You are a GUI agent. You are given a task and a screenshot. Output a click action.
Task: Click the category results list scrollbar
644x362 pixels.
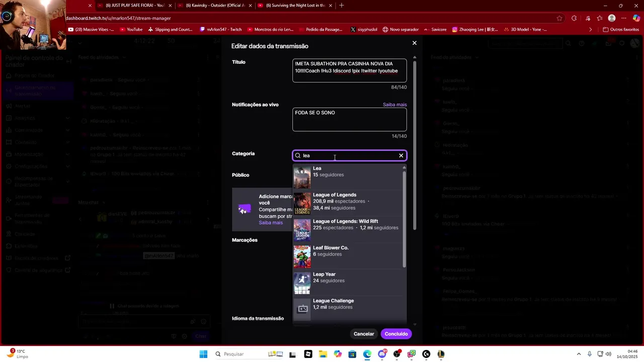(404, 219)
